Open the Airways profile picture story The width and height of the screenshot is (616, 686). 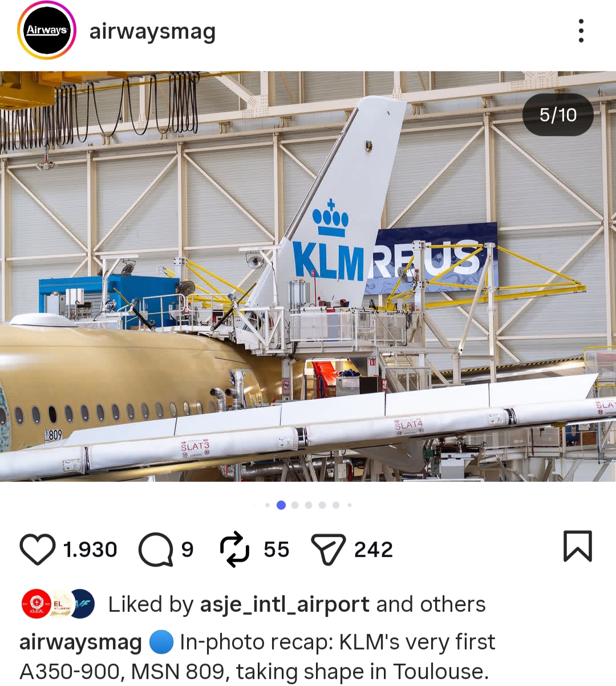point(47,31)
